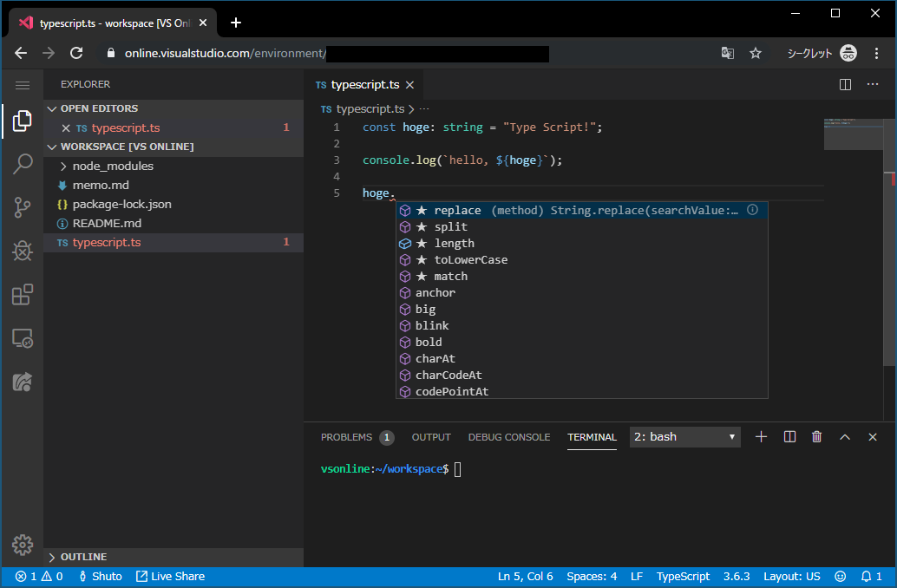The height and width of the screenshot is (588, 897).
Task: Maximize the panel with the up chevron
Action: coord(845,437)
